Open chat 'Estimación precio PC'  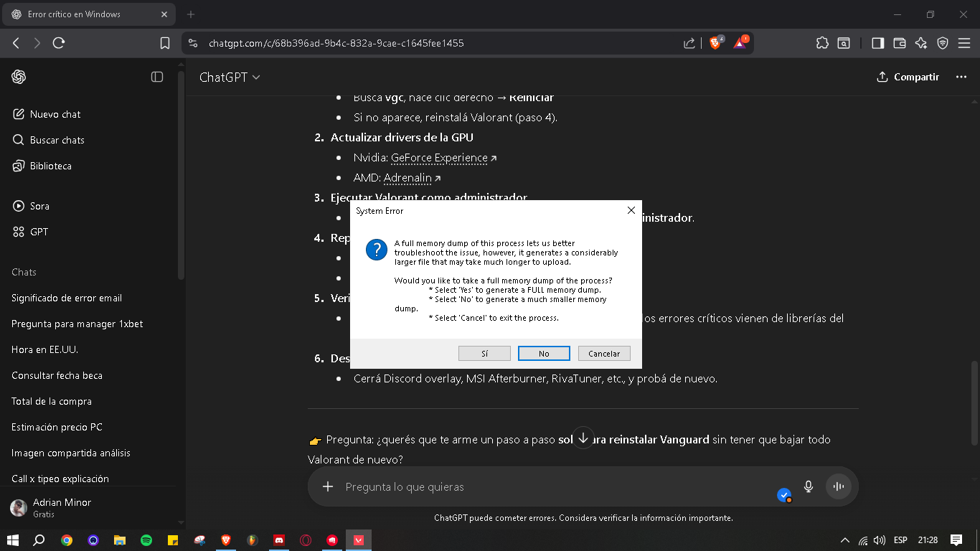pos(57,427)
